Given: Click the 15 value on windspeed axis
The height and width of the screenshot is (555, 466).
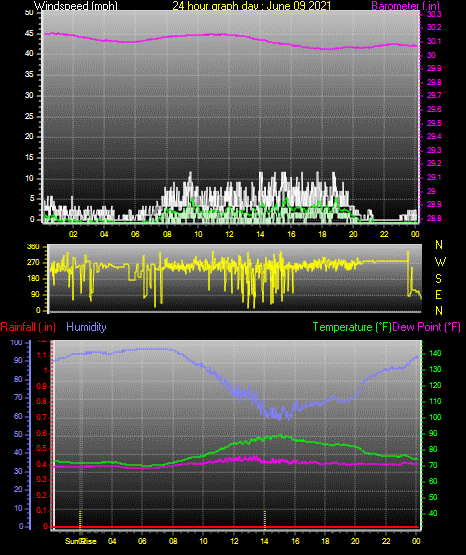Looking at the screenshot, I should 29,158.
